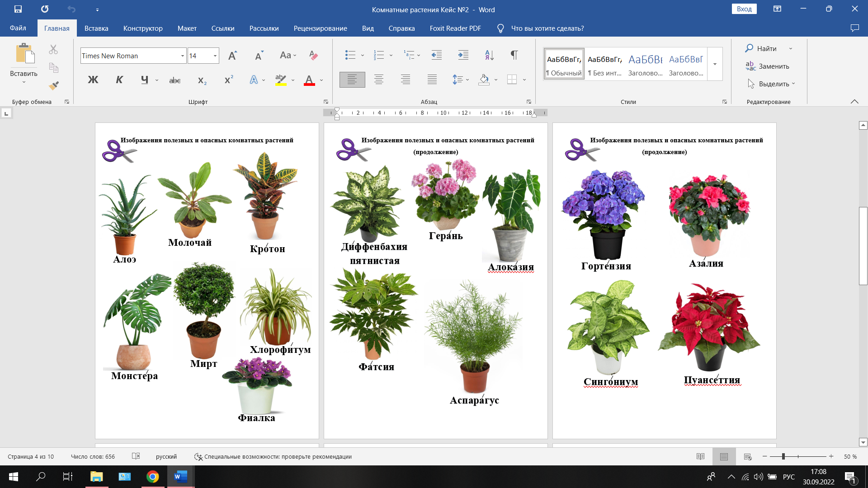This screenshot has width=868, height=488.
Task: Toggle center alignment
Action: [378, 80]
